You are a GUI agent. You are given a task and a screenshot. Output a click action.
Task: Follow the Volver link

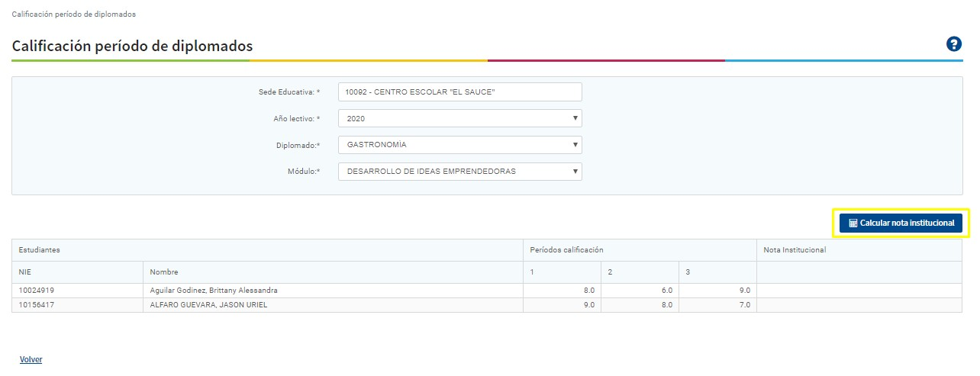click(x=31, y=359)
